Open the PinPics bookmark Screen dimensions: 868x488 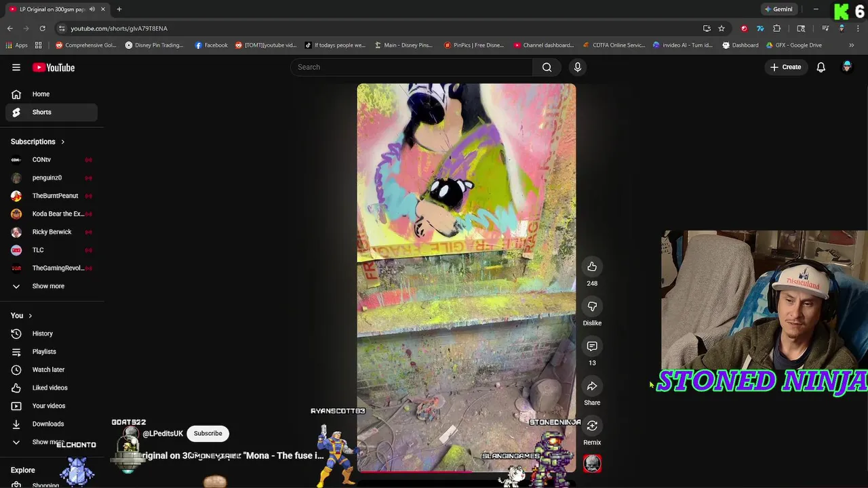pyautogui.click(x=473, y=45)
